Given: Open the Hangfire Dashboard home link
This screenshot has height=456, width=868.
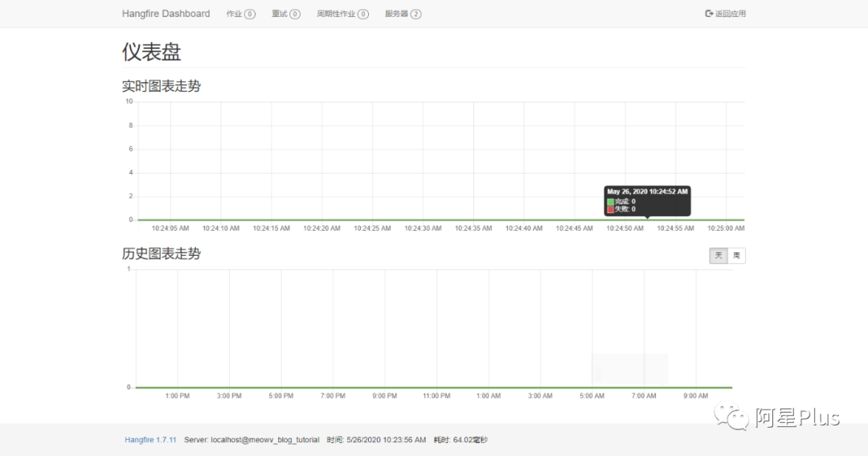Looking at the screenshot, I should click(x=166, y=14).
